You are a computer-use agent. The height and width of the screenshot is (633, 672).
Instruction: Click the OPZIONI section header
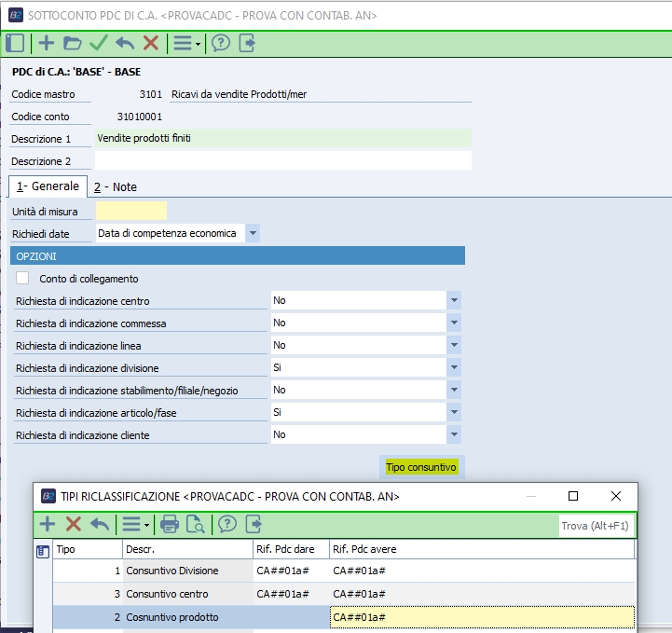[238, 255]
